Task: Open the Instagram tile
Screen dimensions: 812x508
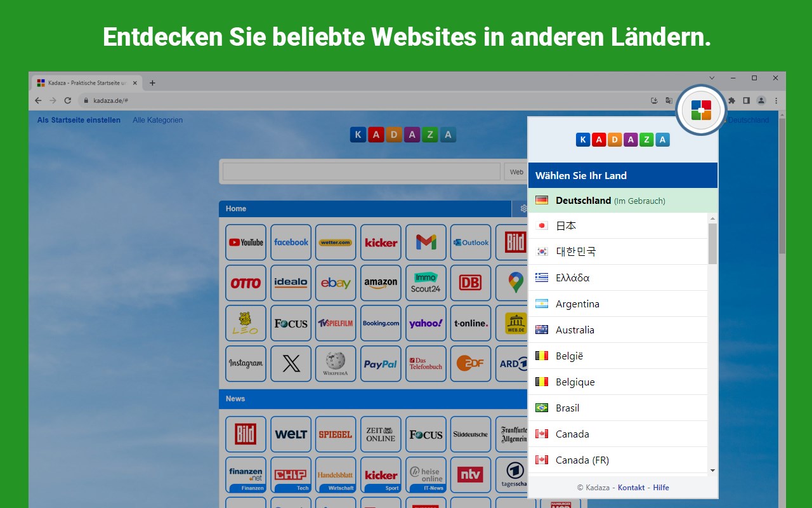Action: 246,364
